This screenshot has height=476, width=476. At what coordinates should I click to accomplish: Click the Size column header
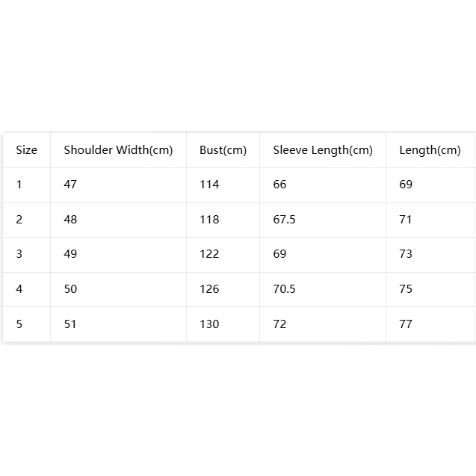[26, 150]
